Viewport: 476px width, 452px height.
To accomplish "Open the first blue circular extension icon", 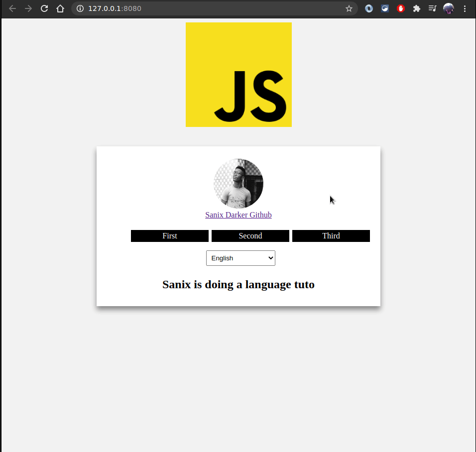I will tap(369, 8).
